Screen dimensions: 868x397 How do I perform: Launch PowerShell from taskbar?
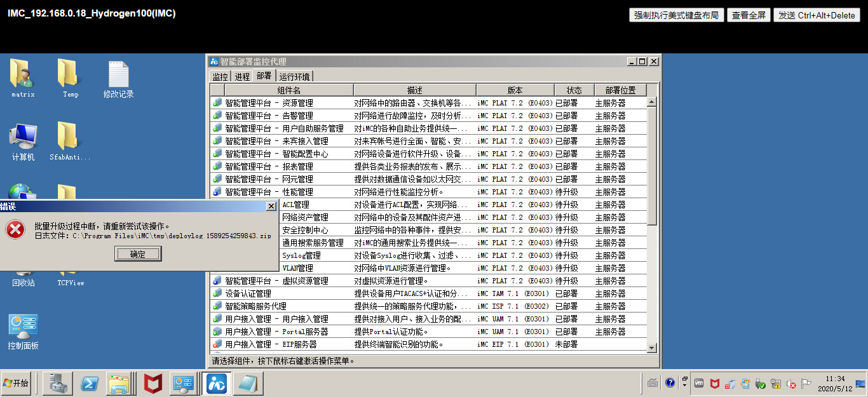pyautogui.click(x=90, y=383)
